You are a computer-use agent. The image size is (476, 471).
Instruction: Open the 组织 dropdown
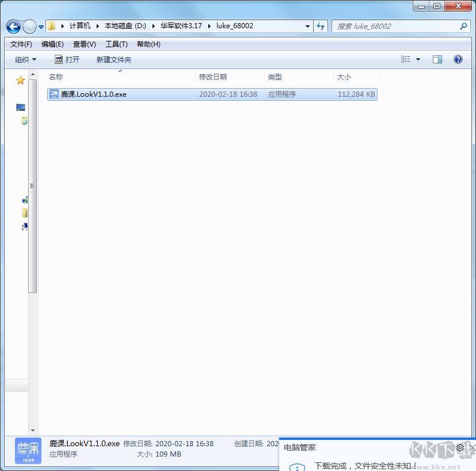coord(25,59)
